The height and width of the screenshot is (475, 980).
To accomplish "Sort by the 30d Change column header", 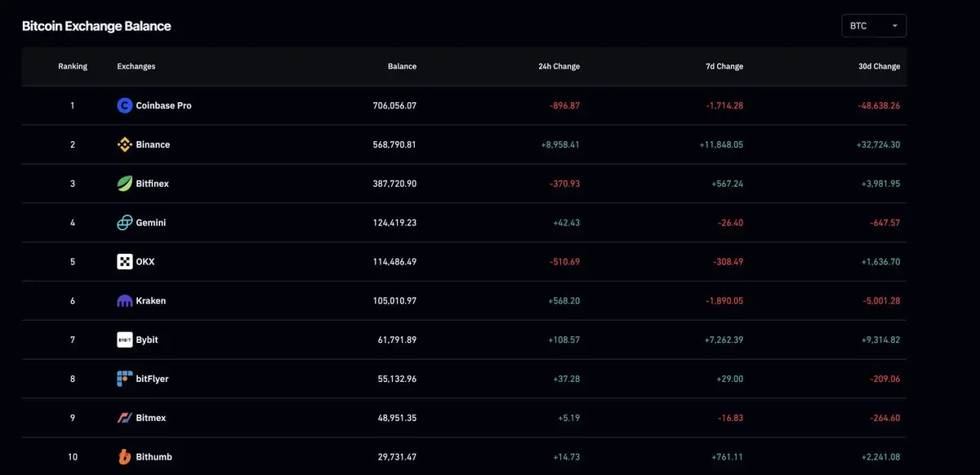I will point(880,66).
